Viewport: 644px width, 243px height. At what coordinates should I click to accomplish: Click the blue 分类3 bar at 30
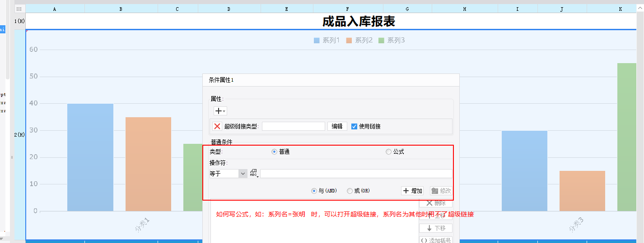coord(524,171)
